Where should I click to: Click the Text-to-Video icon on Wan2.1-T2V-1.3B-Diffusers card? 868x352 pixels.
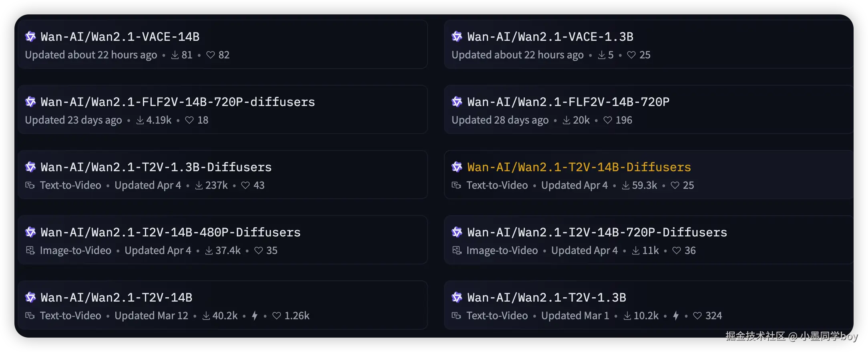(30, 186)
